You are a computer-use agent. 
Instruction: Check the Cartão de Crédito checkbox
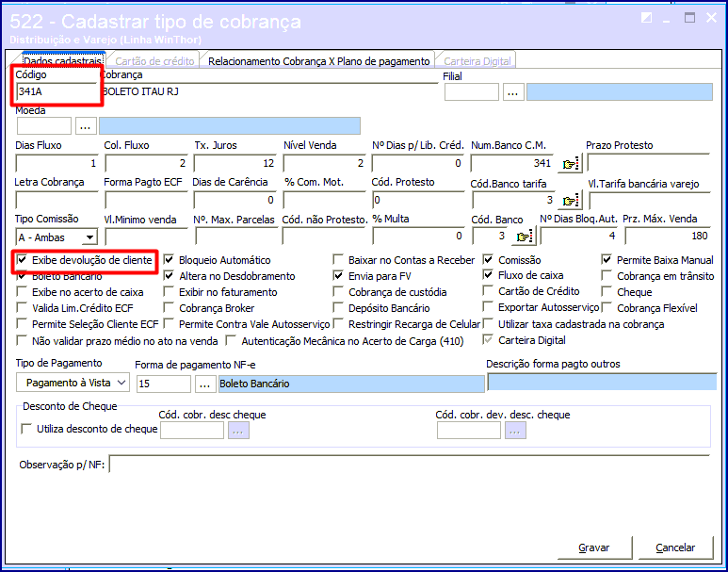(x=488, y=291)
